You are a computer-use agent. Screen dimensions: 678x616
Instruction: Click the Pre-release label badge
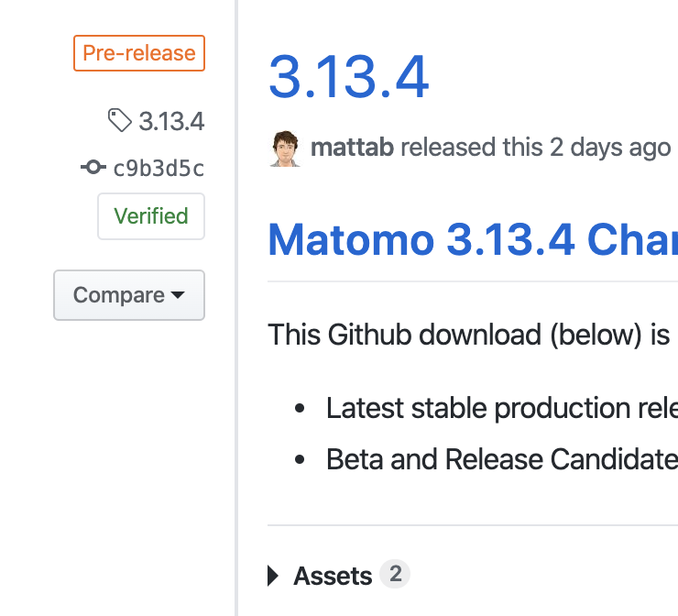point(139,53)
